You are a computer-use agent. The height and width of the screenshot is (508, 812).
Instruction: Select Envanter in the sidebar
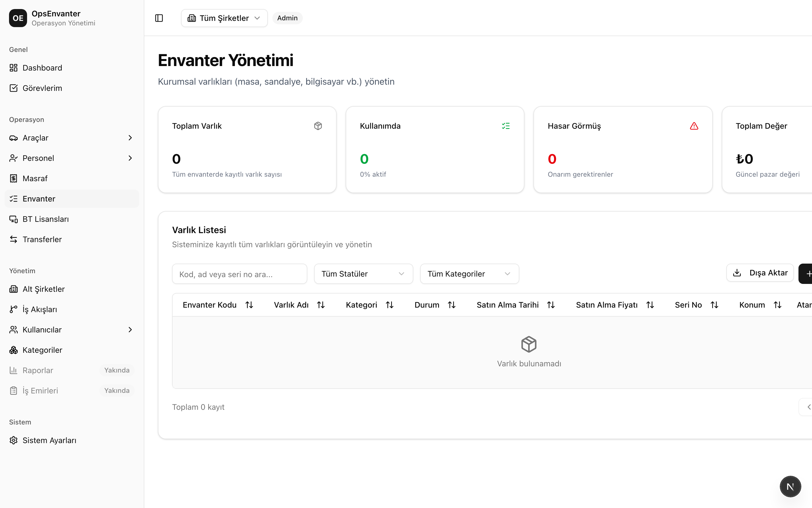click(72, 199)
